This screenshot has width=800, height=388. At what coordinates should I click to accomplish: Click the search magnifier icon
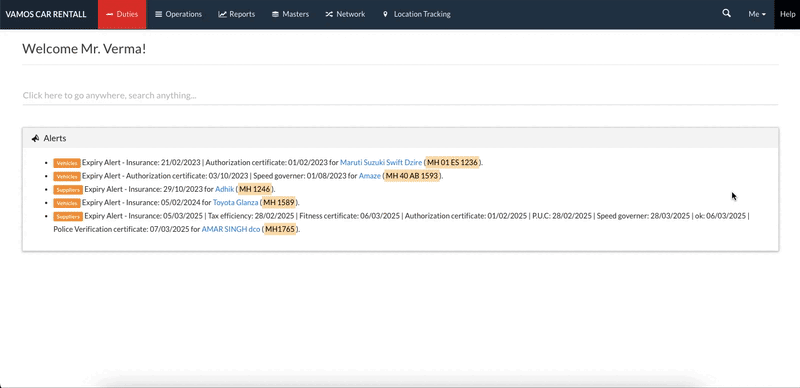point(727,14)
